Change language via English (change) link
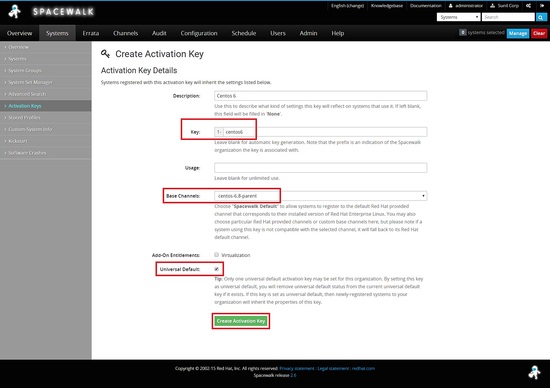The width and height of the screenshot is (550, 388). (x=347, y=6)
